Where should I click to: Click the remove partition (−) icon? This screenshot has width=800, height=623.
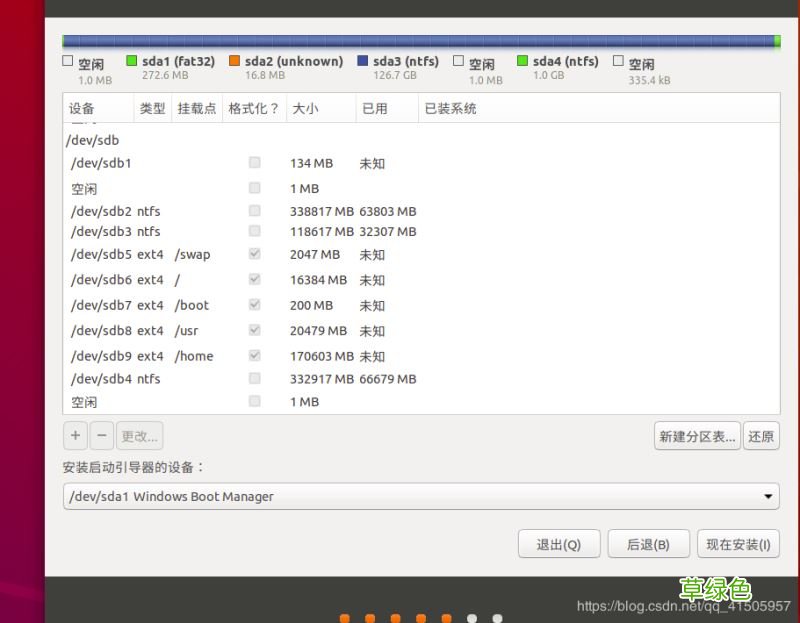click(x=102, y=435)
